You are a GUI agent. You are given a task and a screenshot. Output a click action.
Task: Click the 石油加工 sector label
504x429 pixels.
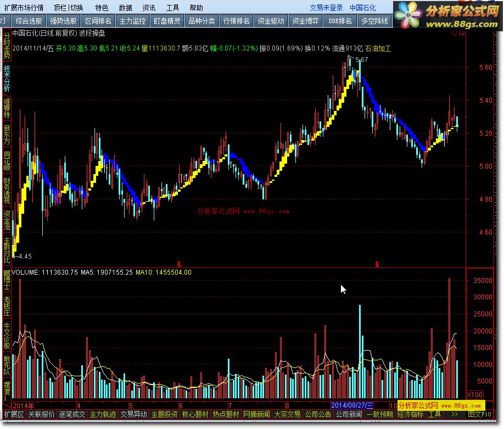[x=378, y=48]
